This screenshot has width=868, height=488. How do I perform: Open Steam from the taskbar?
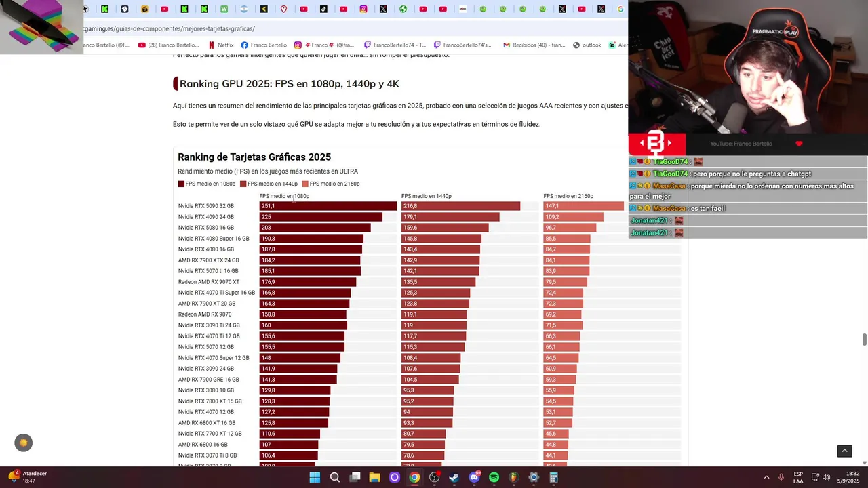pos(454,477)
